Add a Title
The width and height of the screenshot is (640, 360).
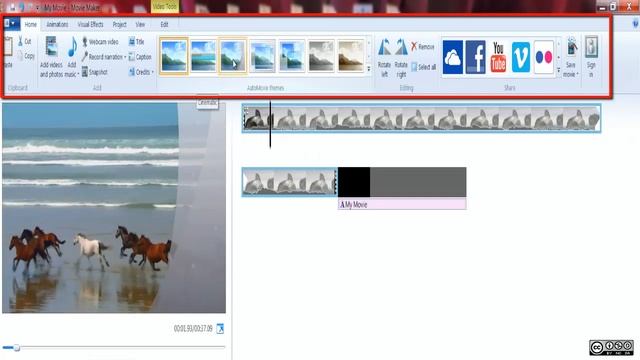(x=136, y=42)
